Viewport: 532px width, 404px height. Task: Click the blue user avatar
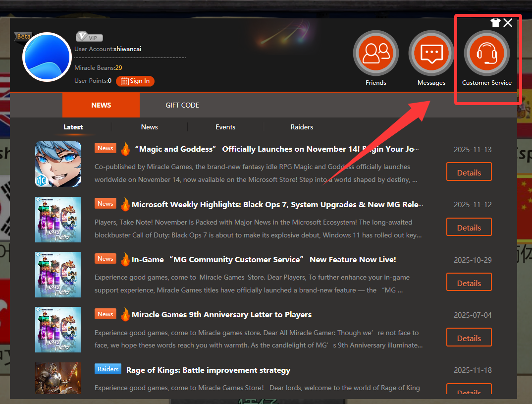tap(47, 57)
